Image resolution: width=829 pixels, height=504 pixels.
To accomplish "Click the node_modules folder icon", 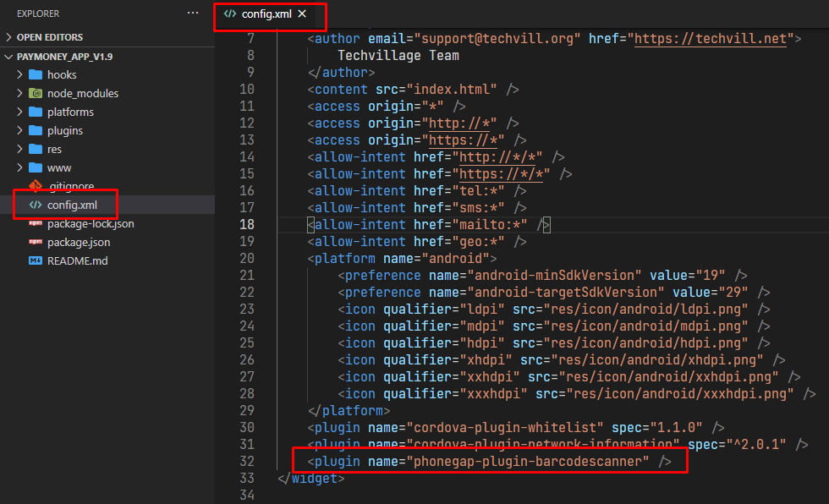I will pyautogui.click(x=36, y=94).
